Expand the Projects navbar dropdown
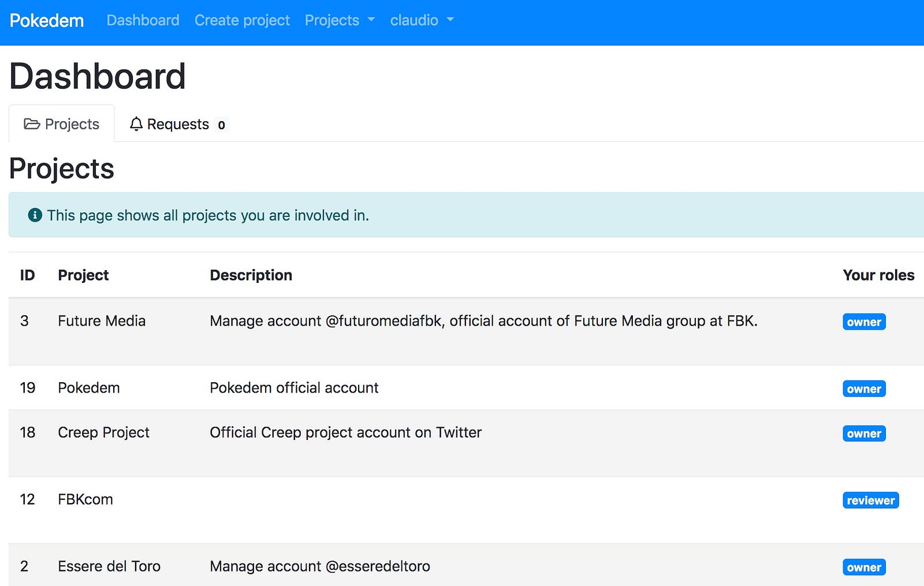 (x=340, y=20)
